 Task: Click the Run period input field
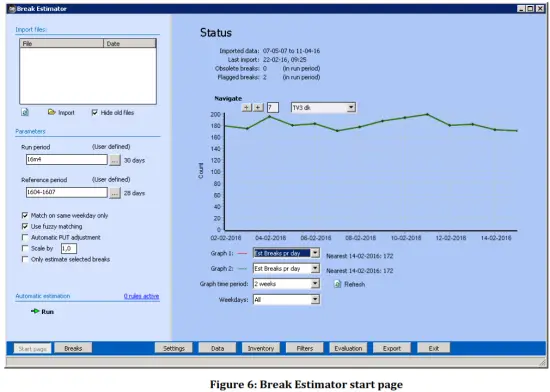tap(67, 160)
